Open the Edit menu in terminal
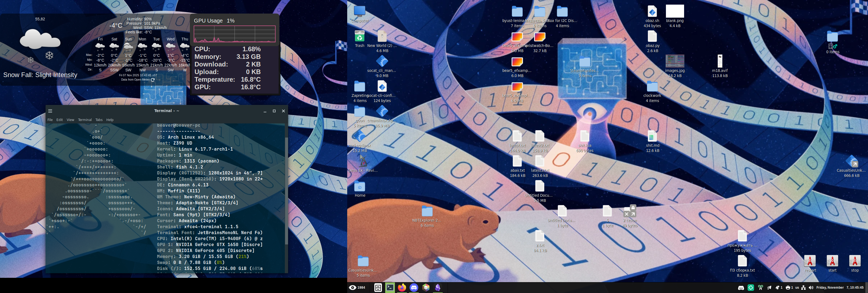Screen dimensions: 868x293 pos(60,120)
